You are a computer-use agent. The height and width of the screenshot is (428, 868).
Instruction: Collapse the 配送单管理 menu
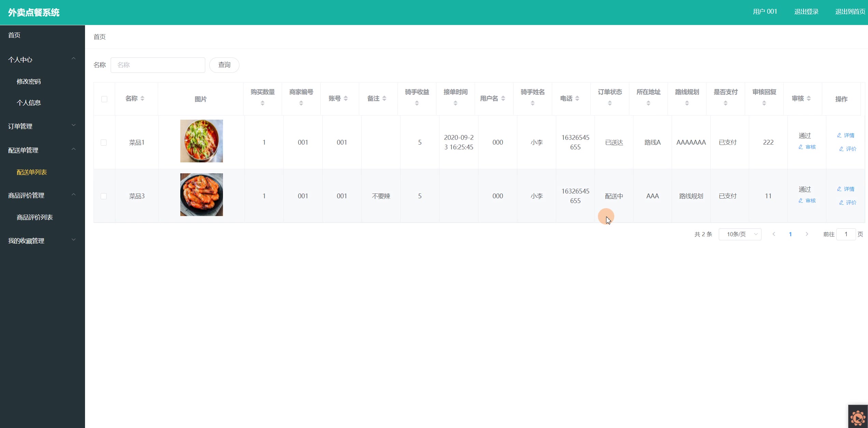[x=42, y=150]
